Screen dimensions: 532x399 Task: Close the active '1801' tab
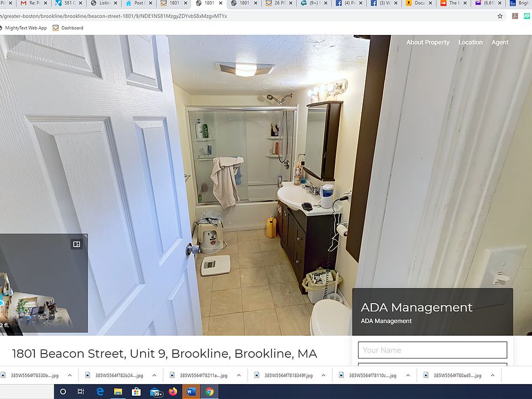pyautogui.click(x=221, y=3)
